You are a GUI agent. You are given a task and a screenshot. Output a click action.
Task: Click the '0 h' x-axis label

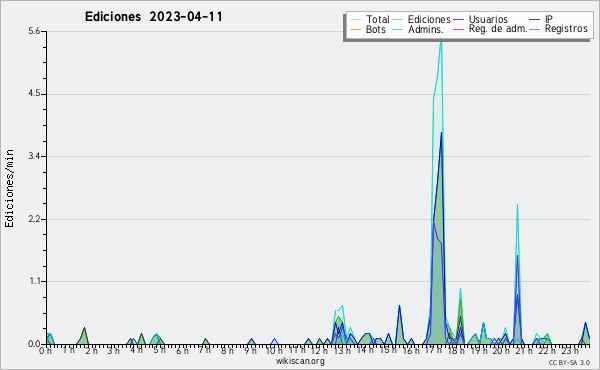click(x=46, y=350)
